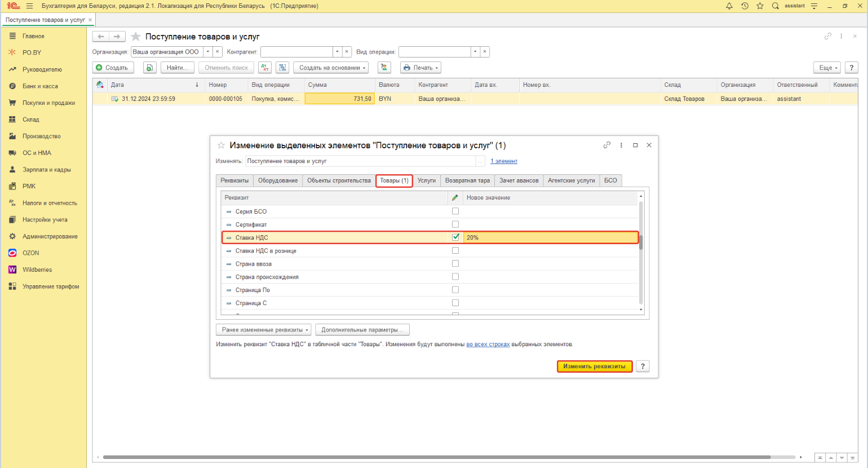Click the Контрагент filter input field

click(x=296, y=52)
